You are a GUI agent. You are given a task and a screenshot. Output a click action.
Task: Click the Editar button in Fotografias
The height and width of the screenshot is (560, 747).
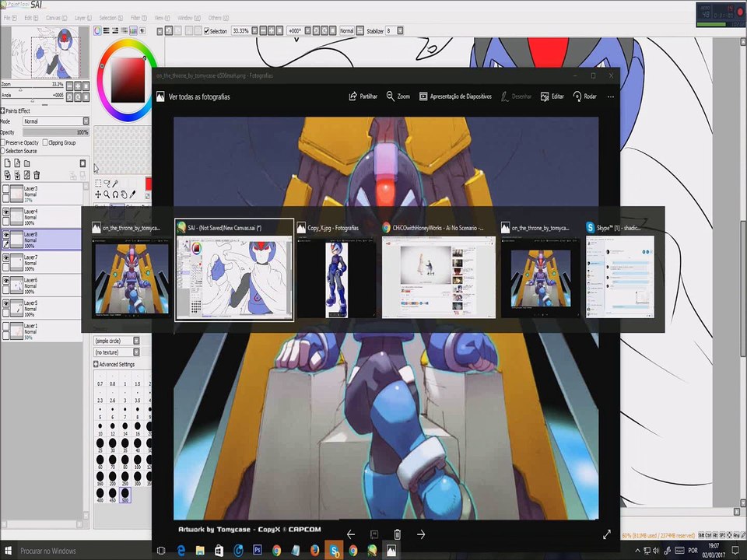(552, 96)
